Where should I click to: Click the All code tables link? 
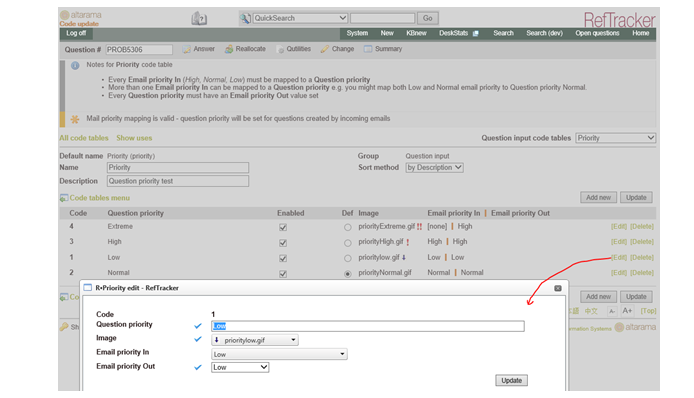[x=84, y=138]
